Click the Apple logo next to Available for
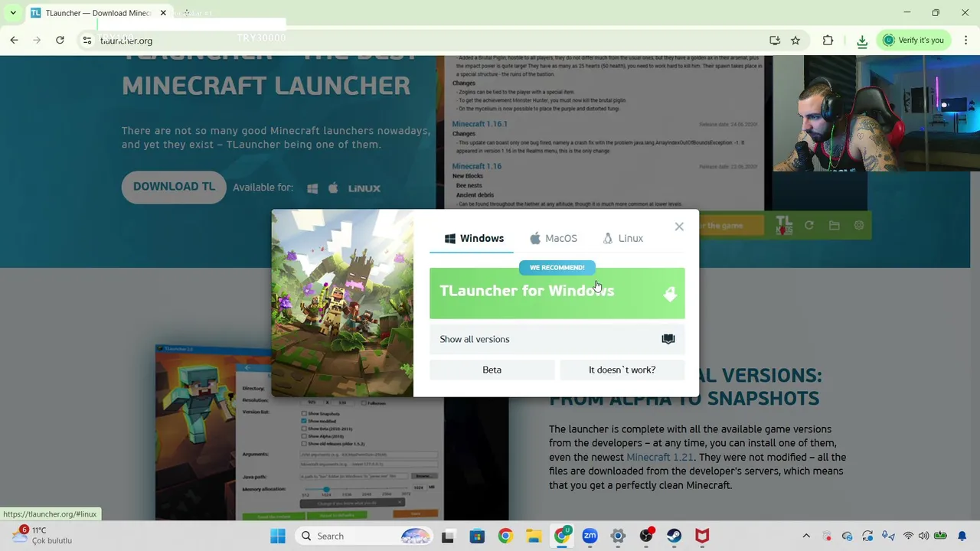The width and height of the screenshot is (980, 551). click(333, 187)
